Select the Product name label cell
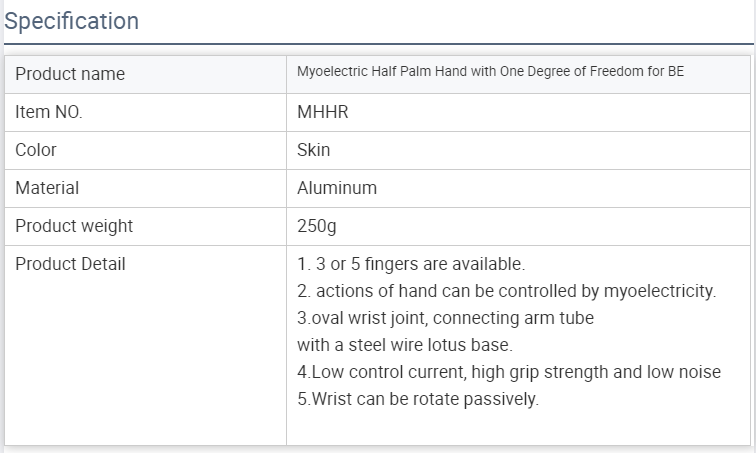This screenshot has width=756, height=453. 146,74
